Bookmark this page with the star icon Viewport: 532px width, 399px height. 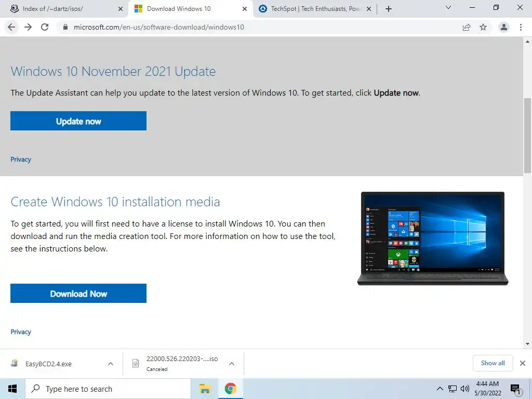pos(483,27)
